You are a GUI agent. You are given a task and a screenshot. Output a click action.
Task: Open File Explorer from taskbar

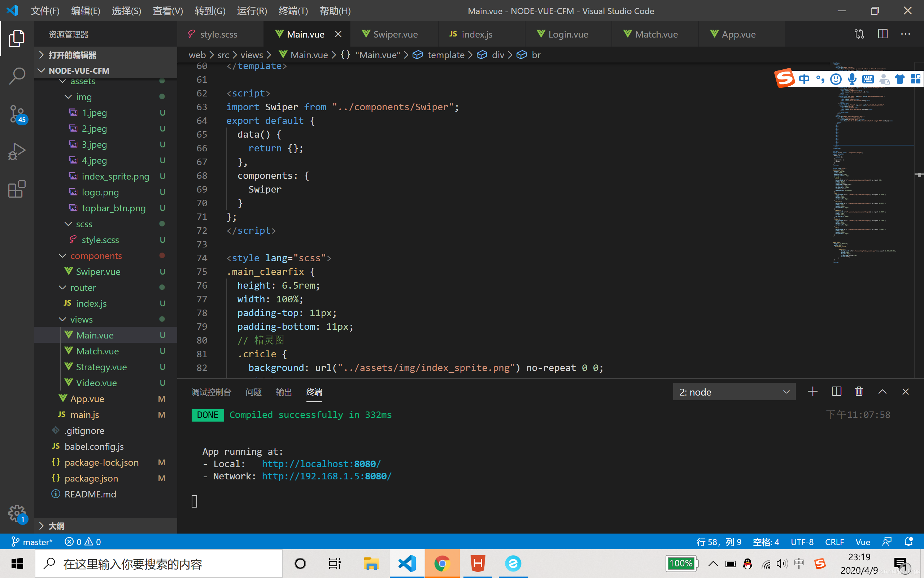[371, 564]
